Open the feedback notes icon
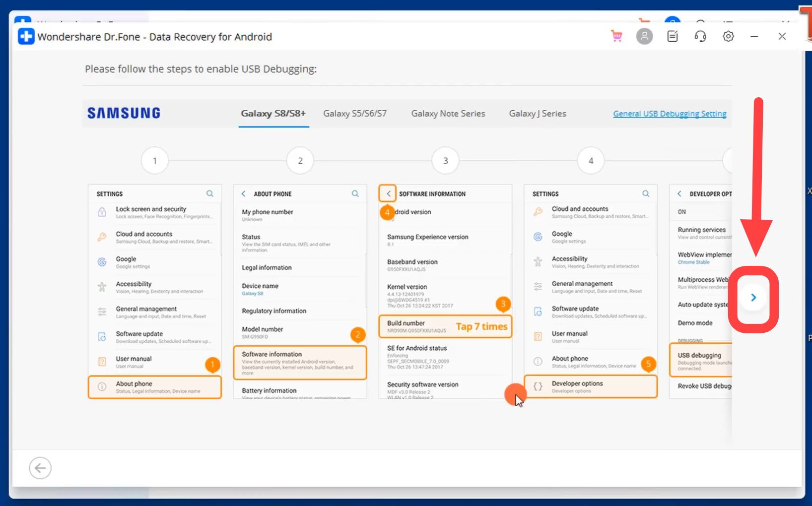 (x=673, y=36)
